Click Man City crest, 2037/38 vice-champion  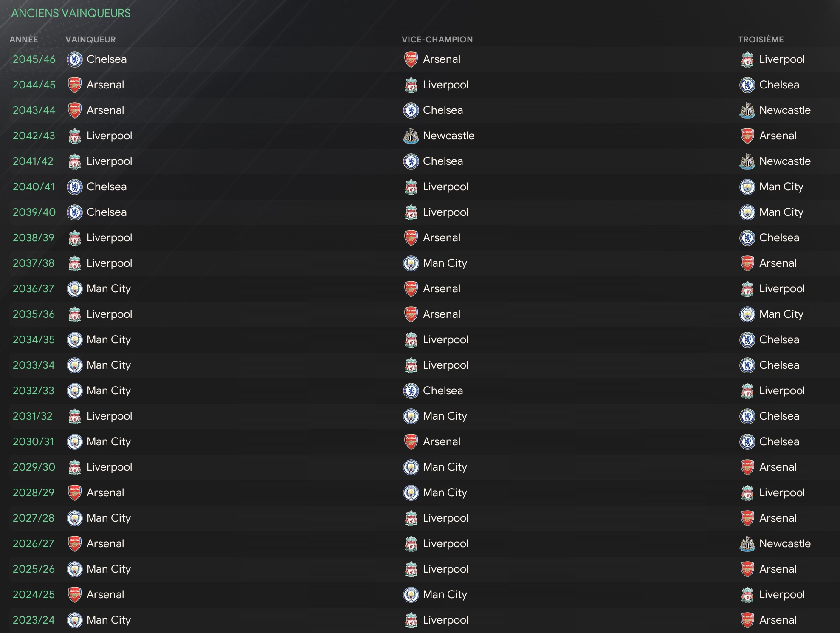click(x=411, y=263)
